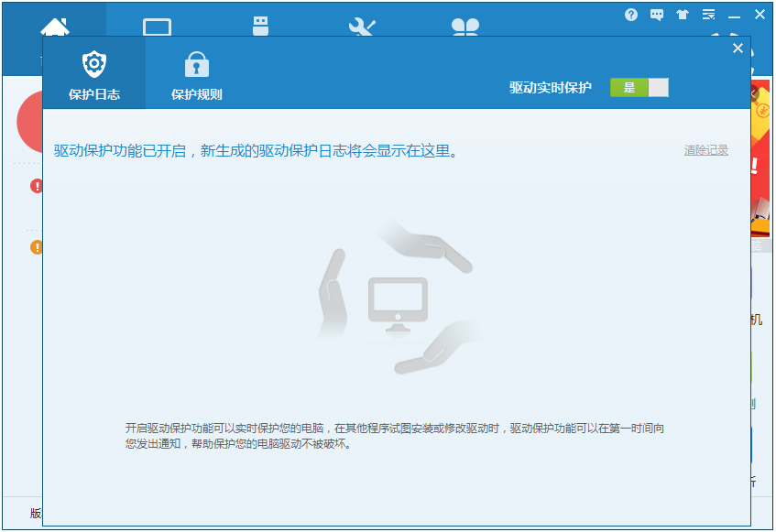Open the feedback chat bubble icon
Viewport: 776px width, 532px height.
pyautogui.click(x=657, y=15)
